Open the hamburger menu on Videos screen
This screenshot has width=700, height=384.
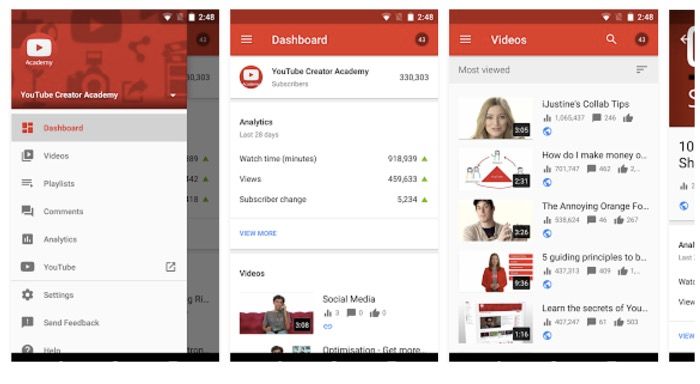tap(465, 39)
